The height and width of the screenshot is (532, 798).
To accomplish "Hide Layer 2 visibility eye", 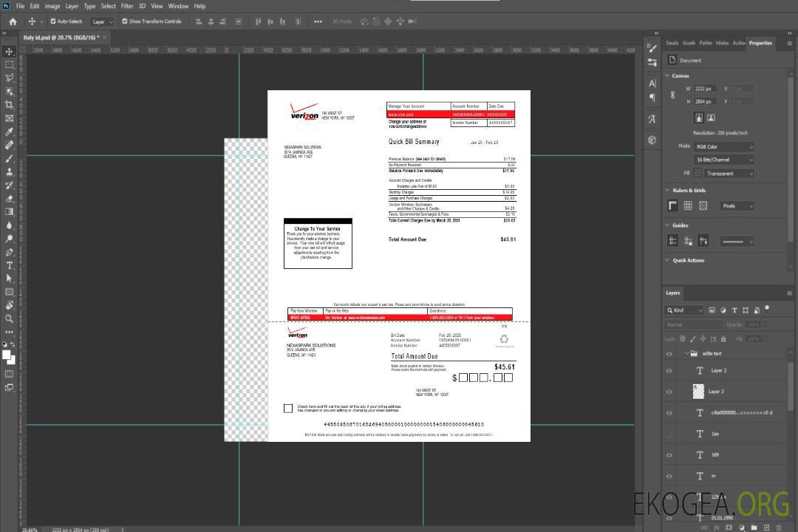I will [669, 371].
